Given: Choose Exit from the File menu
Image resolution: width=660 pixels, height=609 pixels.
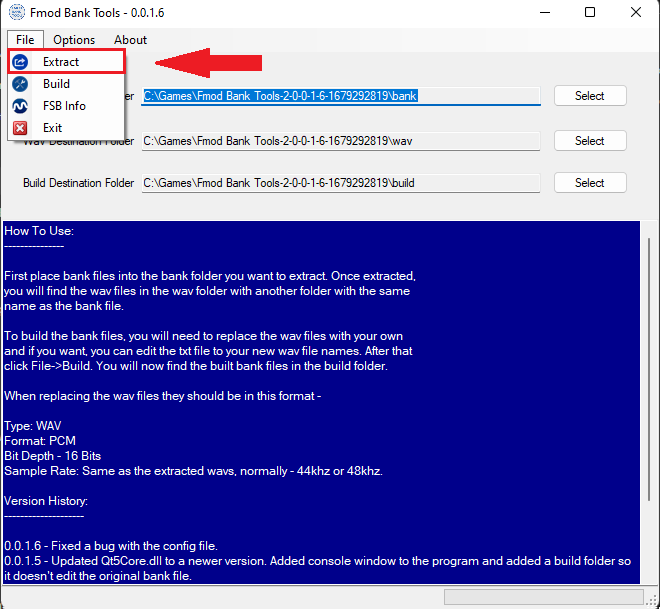Looking at the screenshot, I should [x=66, y=128].
